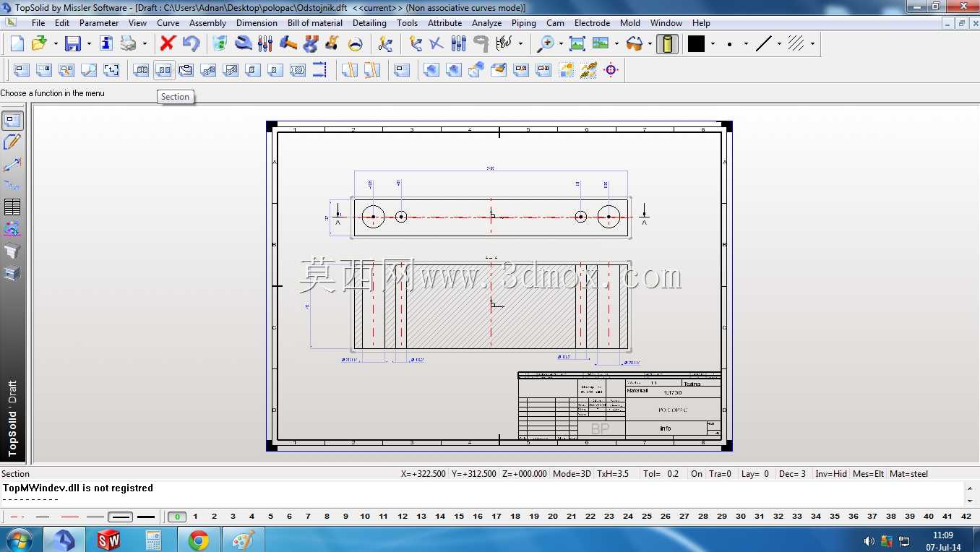
Task: Click the black color swatch
Action: tap(696, 44)
